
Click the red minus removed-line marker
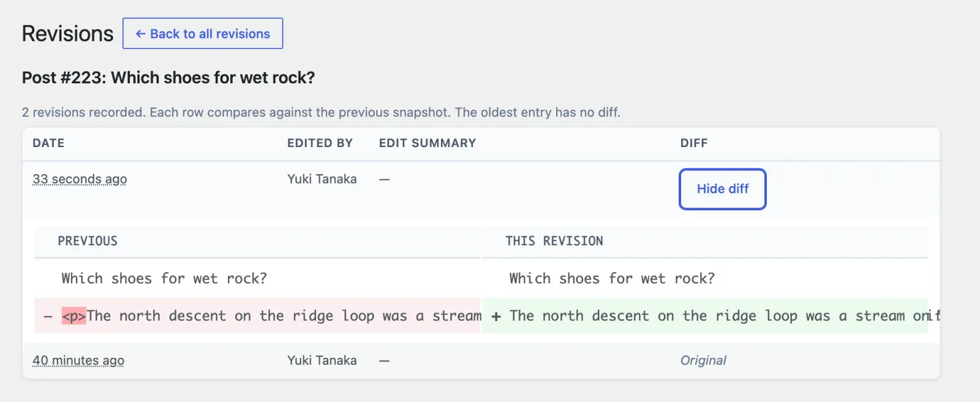[48, 316]
